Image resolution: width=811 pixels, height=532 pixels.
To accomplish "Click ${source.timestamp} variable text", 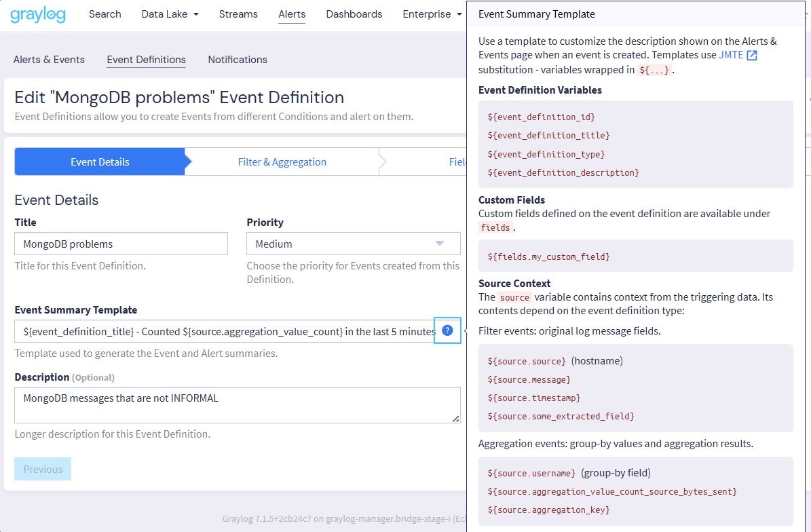I will [x=534, y=398].
